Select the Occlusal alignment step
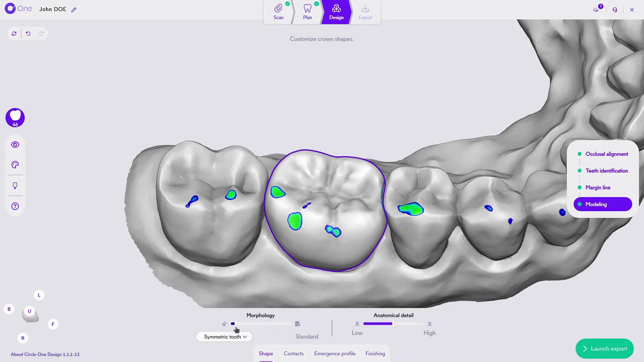This screenshot has width=644, height=362. point(607,154)
